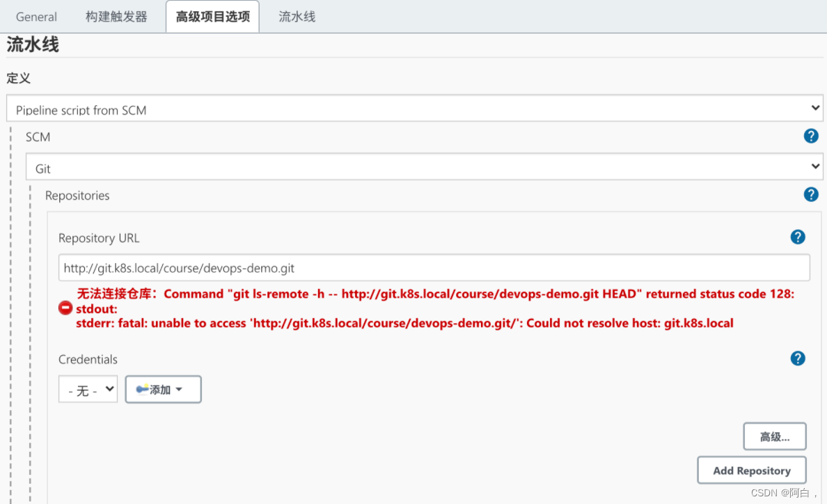Screen dimensions: 827x504
Task: Switch to the General tab
Action: click(x=36, y=17)
